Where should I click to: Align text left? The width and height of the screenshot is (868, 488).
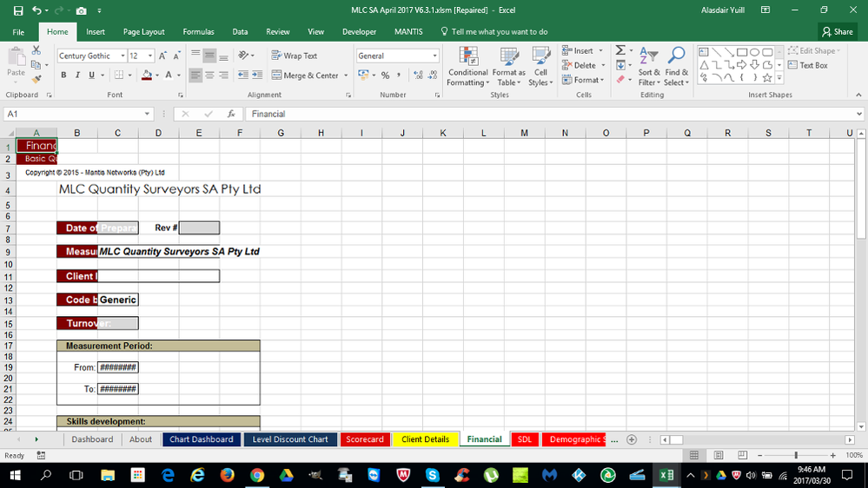(x=195, y=75)
